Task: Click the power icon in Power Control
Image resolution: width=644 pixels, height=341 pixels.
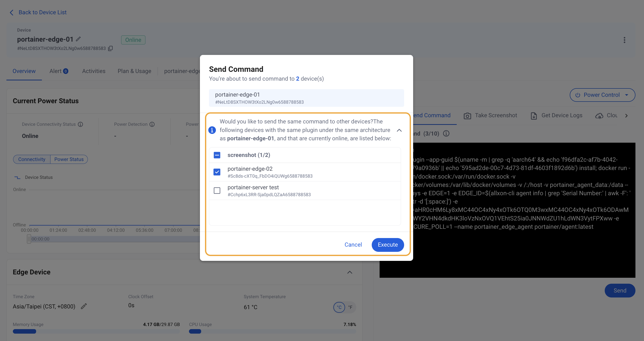Action: (x=578, y=95)
